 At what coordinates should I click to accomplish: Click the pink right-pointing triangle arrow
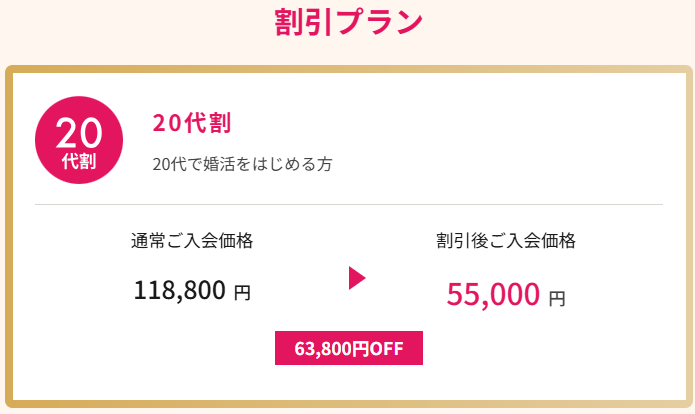(x=357, y=278)
